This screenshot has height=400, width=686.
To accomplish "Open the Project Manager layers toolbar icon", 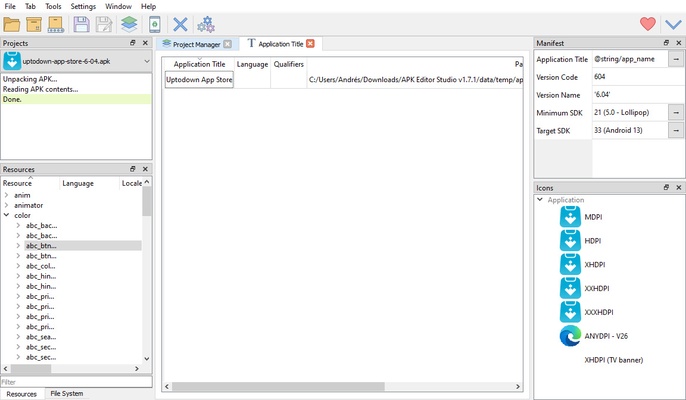I will (x=129, y=25).
